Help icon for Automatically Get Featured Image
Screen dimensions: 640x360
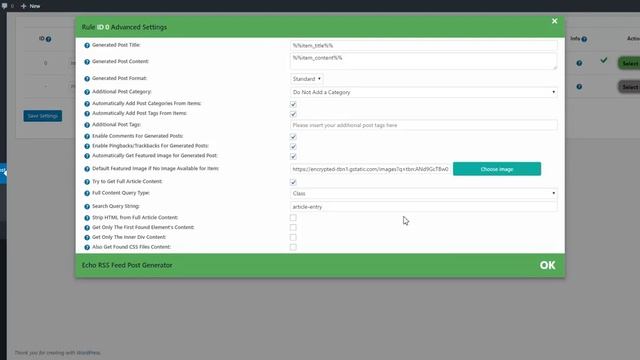coord(87,156)
